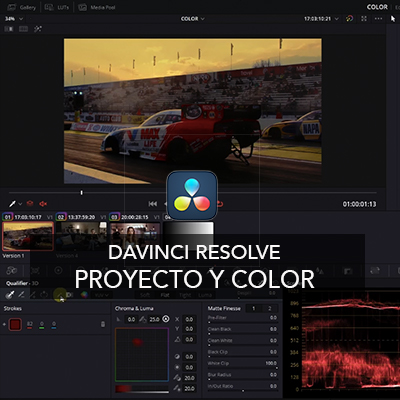Viewport: 400px width, 400px height.
Task: Select clip 03 woman thumbnail
Action: (135, 235)
